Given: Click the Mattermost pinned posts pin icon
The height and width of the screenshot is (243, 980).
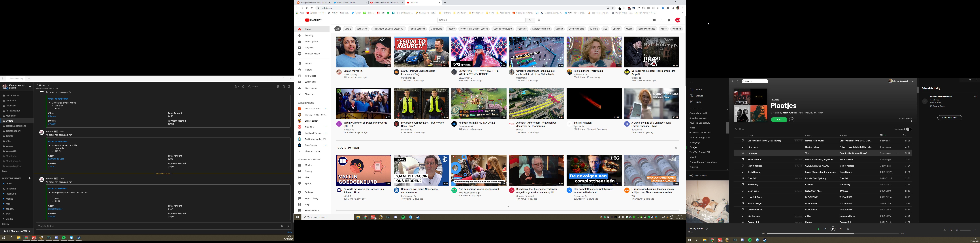Looking at the screenshot, I should click(243, 87).
